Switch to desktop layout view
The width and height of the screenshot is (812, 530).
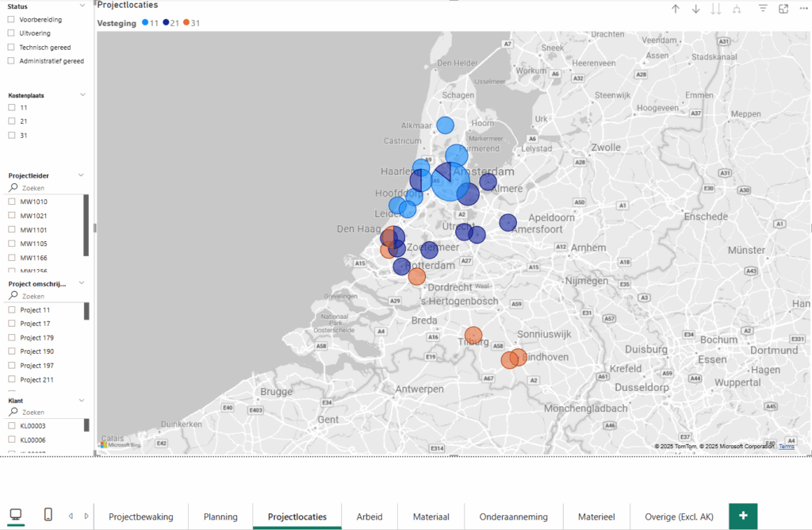pyautogui.click(x=16, y=515)
